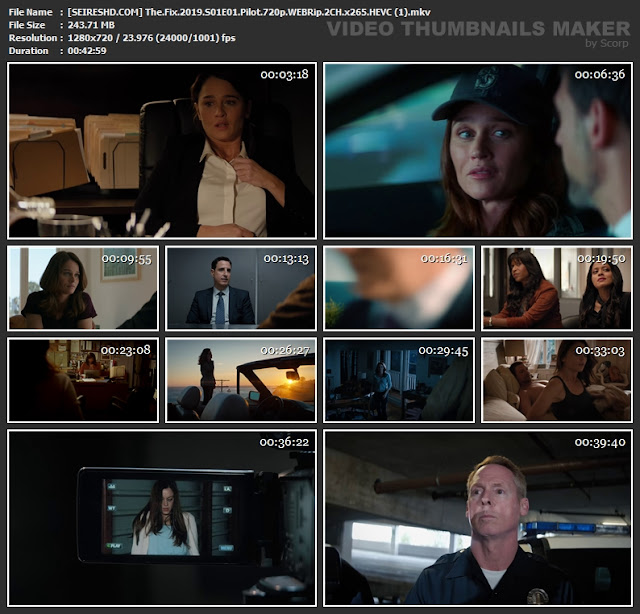
Task: Open the thumbnail stamped 00:03:18
Action: point(162,151)
